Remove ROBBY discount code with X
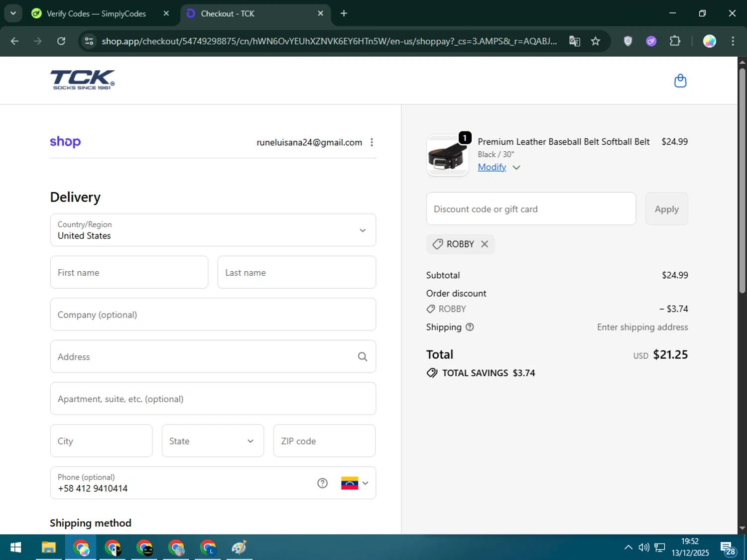 coord(485,244)
